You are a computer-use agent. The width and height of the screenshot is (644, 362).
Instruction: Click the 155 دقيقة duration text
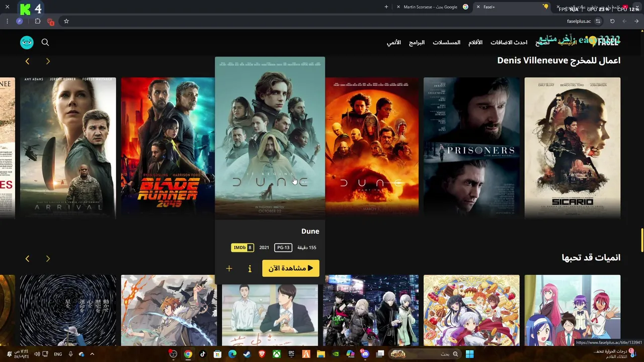tap(307, 247)
